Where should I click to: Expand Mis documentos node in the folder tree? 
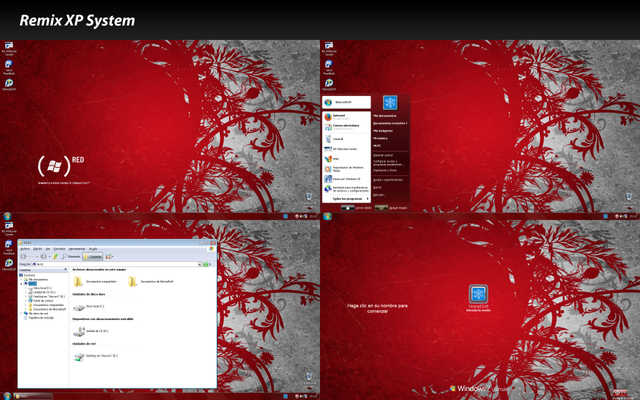pos(21,280)
